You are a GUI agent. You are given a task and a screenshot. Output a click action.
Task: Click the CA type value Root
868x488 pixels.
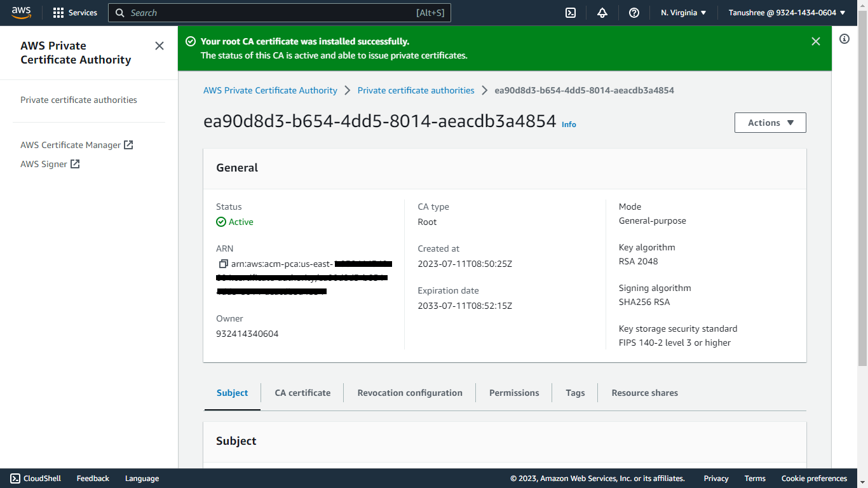click(x=427, y=222)
